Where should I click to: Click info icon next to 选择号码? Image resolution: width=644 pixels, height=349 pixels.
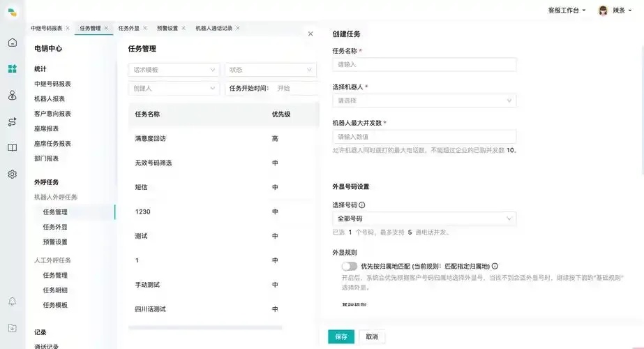tap(362, 205)
